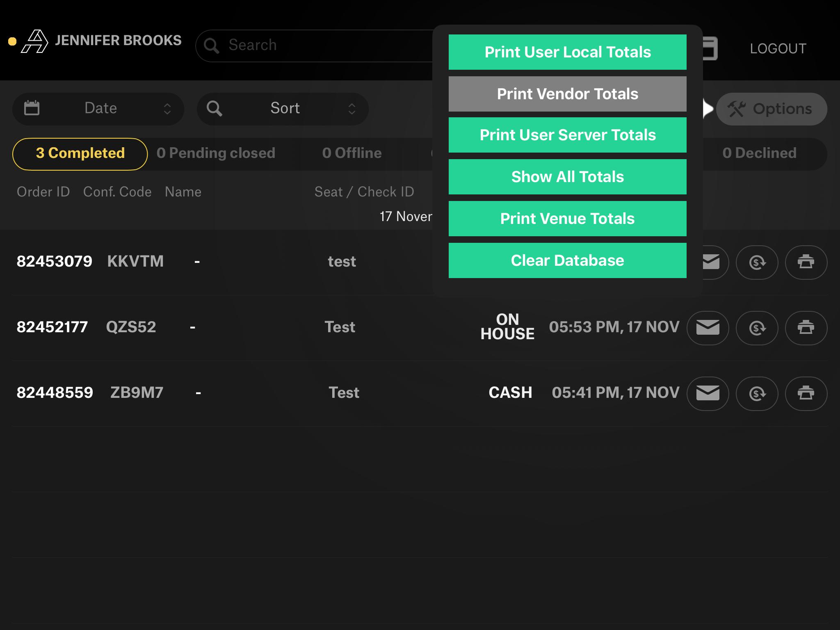Click print receipt icon for order 82453079

pos(806,262)
